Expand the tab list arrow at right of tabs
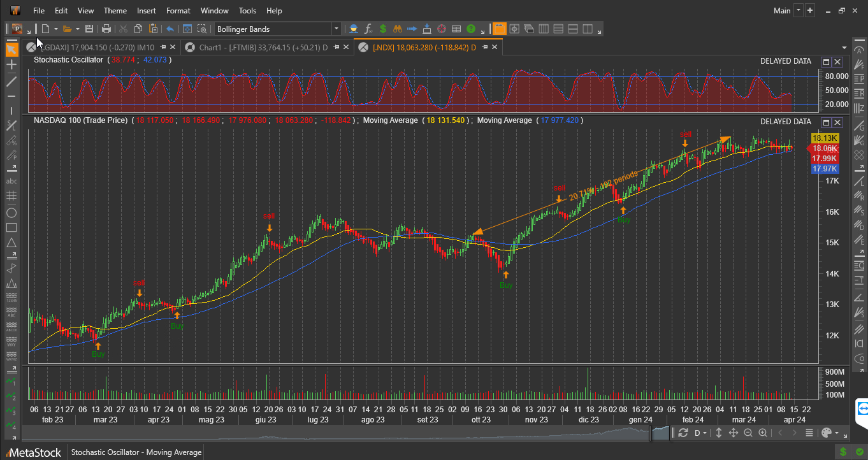The width and height of the screenshot is (868, 460). 844,48
